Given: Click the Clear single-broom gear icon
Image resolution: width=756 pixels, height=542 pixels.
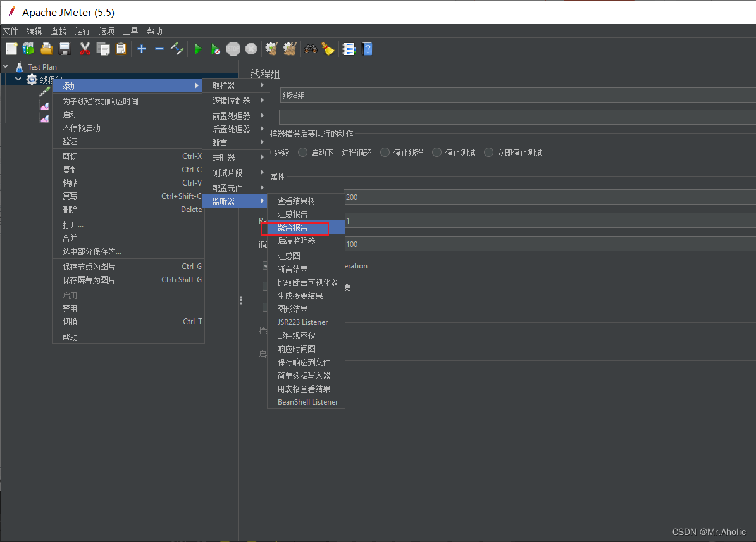Looking at the screenshot, I should pyautogui.click(x=271, y=49).
